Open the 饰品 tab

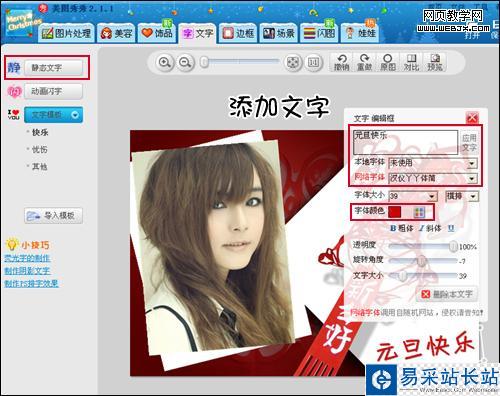click(157, 33)
